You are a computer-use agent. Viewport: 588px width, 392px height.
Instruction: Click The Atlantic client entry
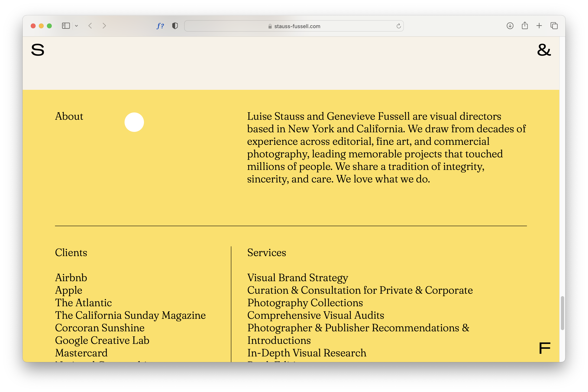coord(83,303)
